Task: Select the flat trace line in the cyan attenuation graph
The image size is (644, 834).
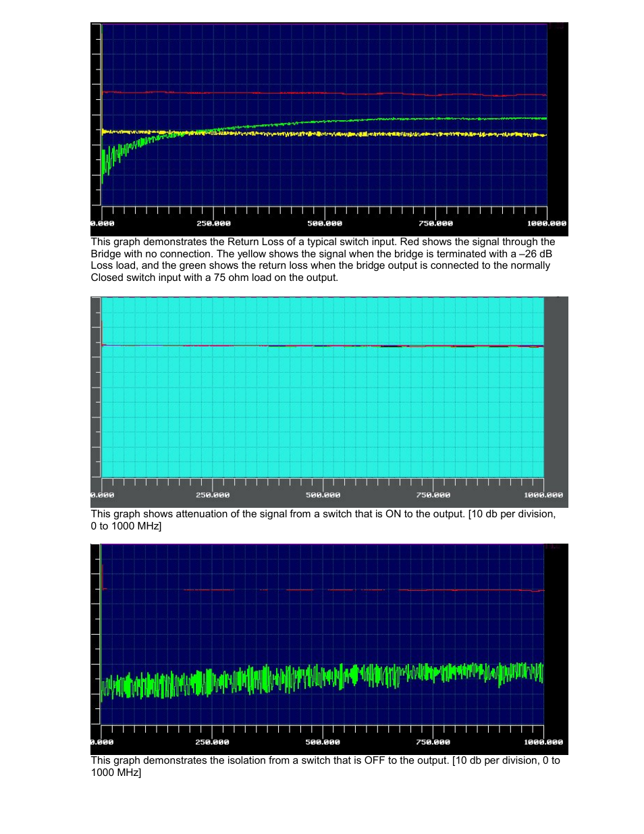Action: [323, 346]
